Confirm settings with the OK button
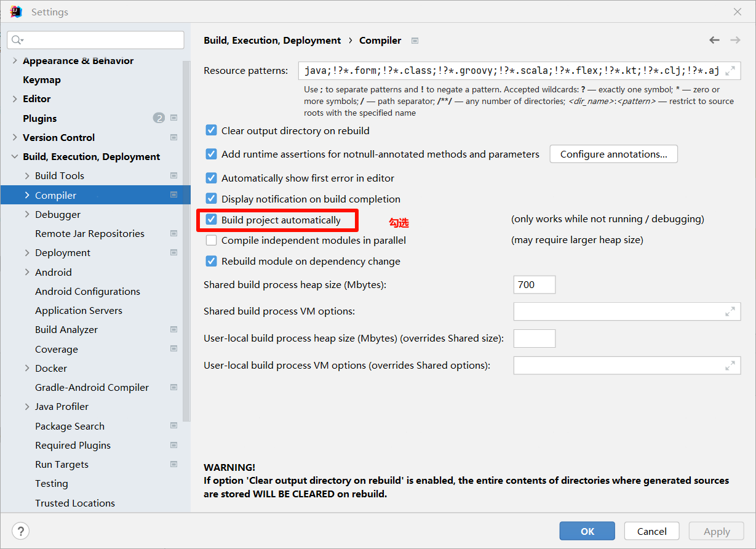 tap(587, 531)
